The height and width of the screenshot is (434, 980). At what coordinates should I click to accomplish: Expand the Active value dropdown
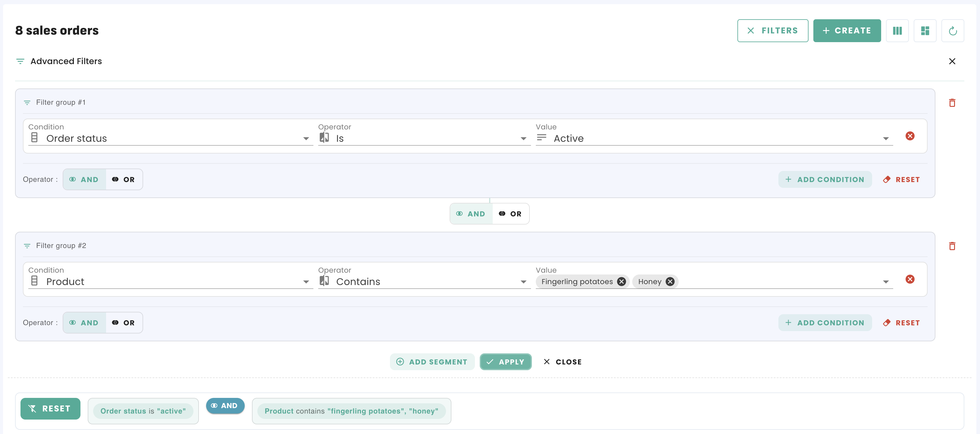[886, 139]
